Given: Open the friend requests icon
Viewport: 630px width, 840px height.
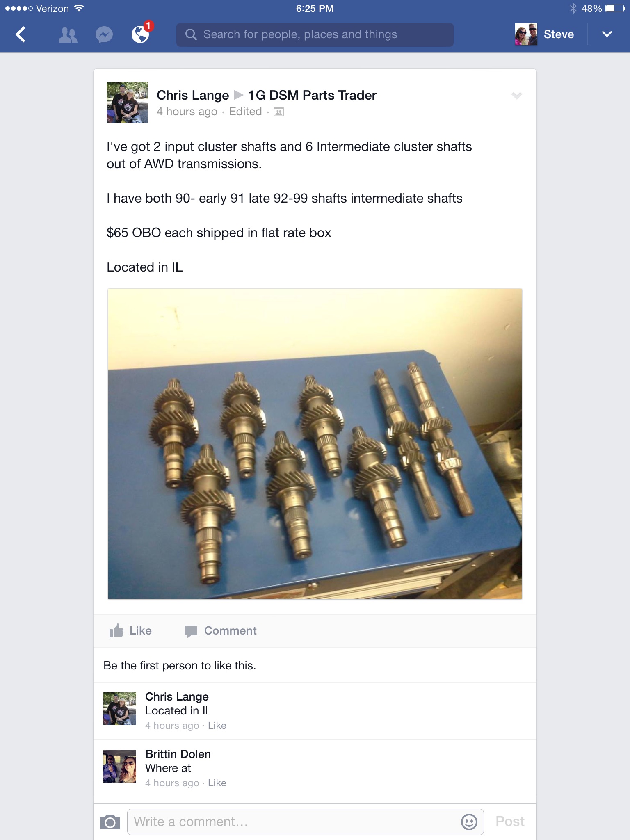Looking at the screenshot, I should pyautogui.click(x=68, y=35).
